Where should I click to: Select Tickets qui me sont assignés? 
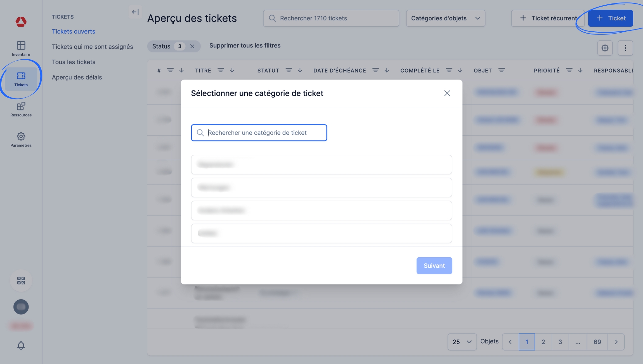pos(92,47)
